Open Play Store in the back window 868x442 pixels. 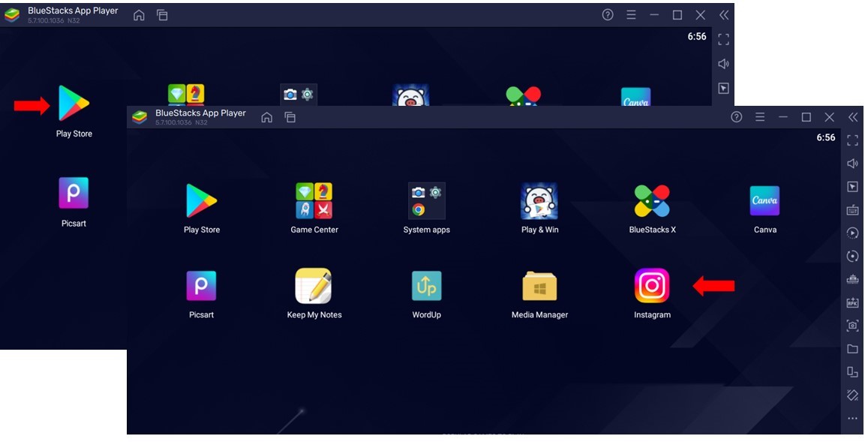coord(74,103)
